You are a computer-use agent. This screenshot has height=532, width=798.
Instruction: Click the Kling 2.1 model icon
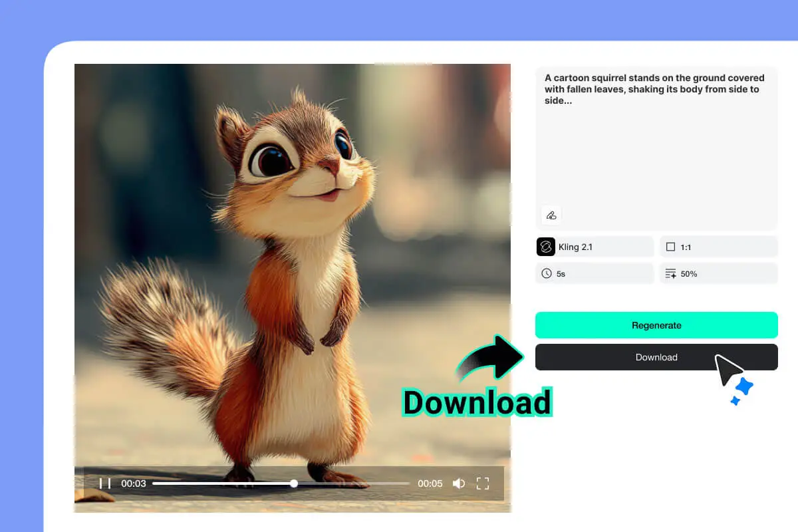tap(546, 247)
